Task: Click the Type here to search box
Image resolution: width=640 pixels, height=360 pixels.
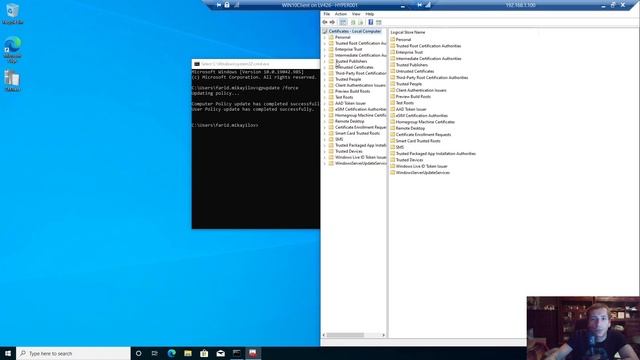Action: 73,353
